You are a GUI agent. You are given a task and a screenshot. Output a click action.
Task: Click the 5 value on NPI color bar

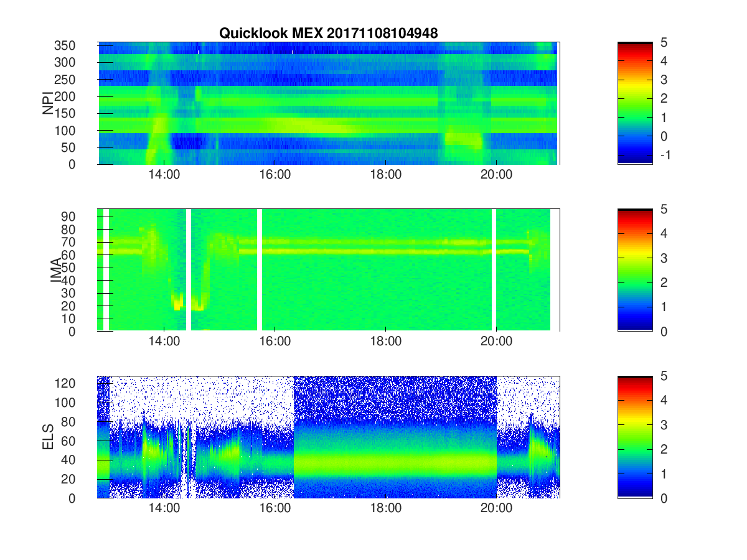tap(664, 42)
